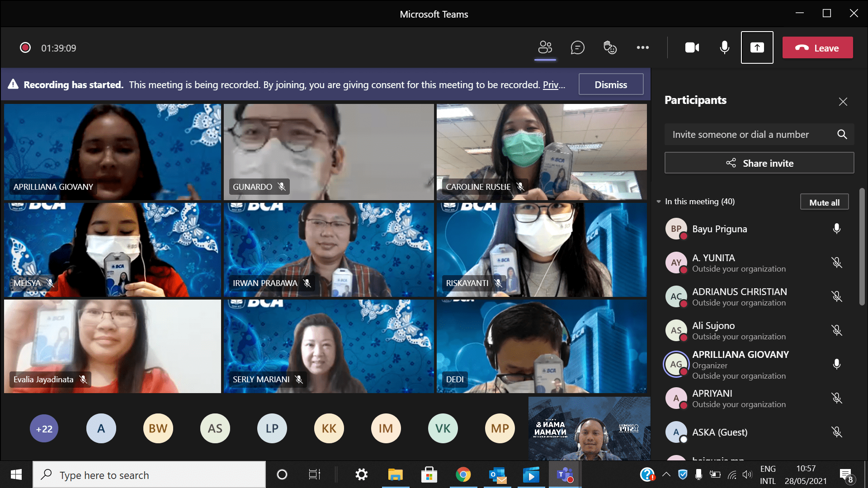Leave the meeting
The width and height of the screenshot is (868, 488).
point(817,48)
